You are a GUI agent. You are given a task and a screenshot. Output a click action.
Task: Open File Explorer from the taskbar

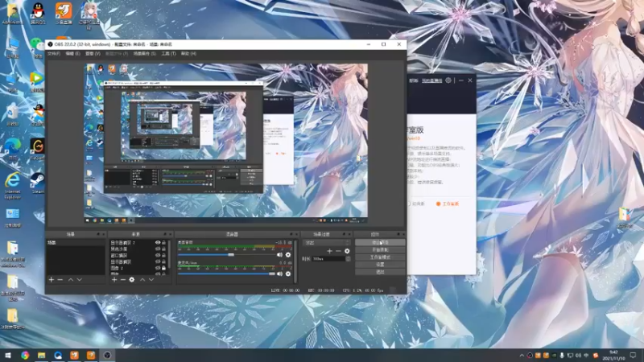click(x=42, y=355)
